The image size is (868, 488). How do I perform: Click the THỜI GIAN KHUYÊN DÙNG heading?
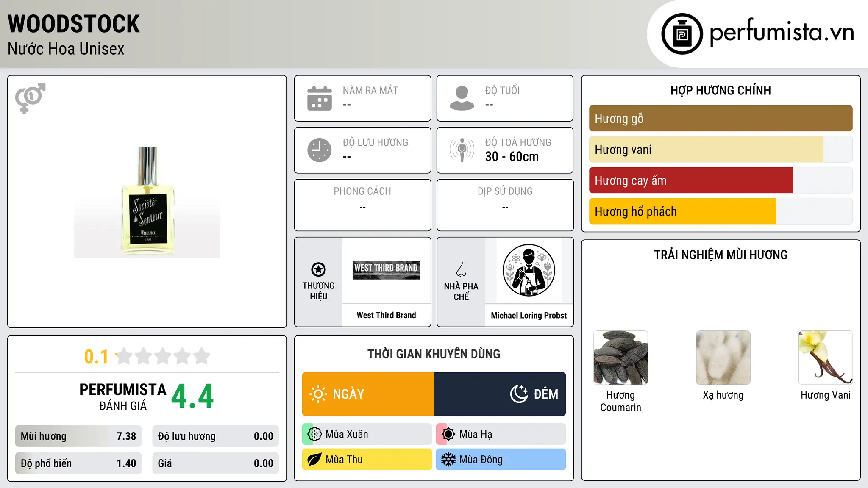pos(434,354)
